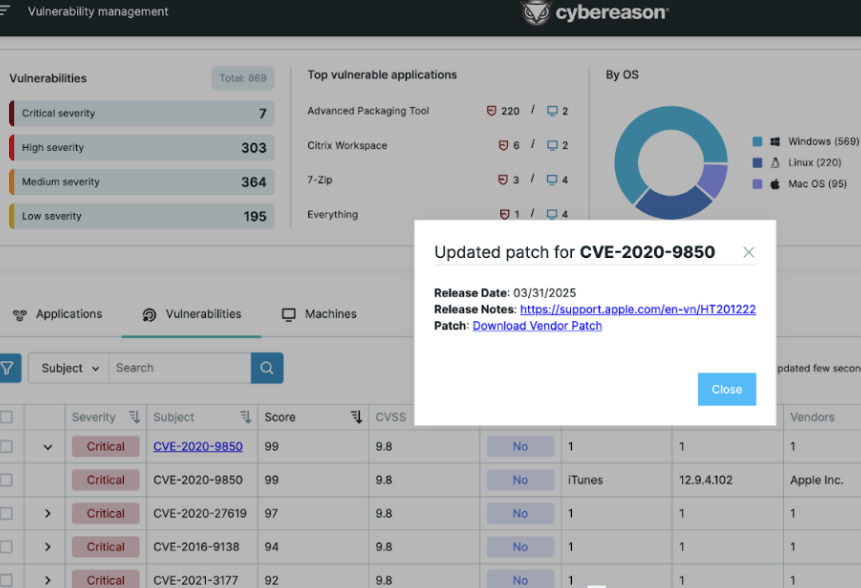The image size is (861, 588).
Task: Check the CVE-2020-27619 row checkbox
Action: tap(7, 513)
